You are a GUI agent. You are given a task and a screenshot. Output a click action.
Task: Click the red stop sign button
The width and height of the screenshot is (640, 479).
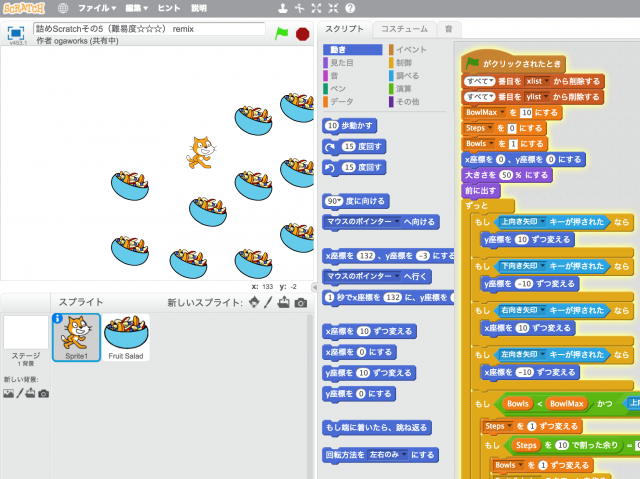[302, 34]
